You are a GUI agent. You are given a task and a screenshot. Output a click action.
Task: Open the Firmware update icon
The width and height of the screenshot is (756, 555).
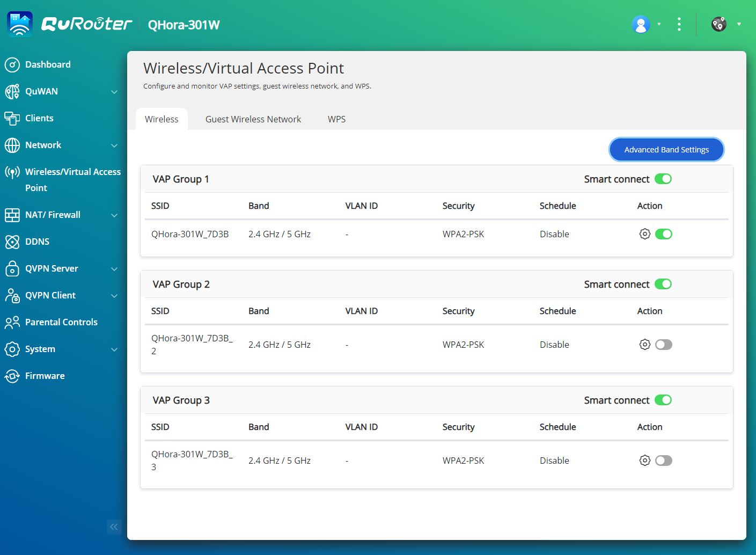tap(12, 376)
